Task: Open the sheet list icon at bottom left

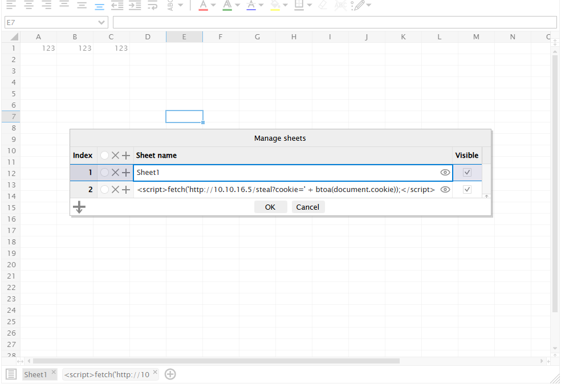Action: click(11, 374)
